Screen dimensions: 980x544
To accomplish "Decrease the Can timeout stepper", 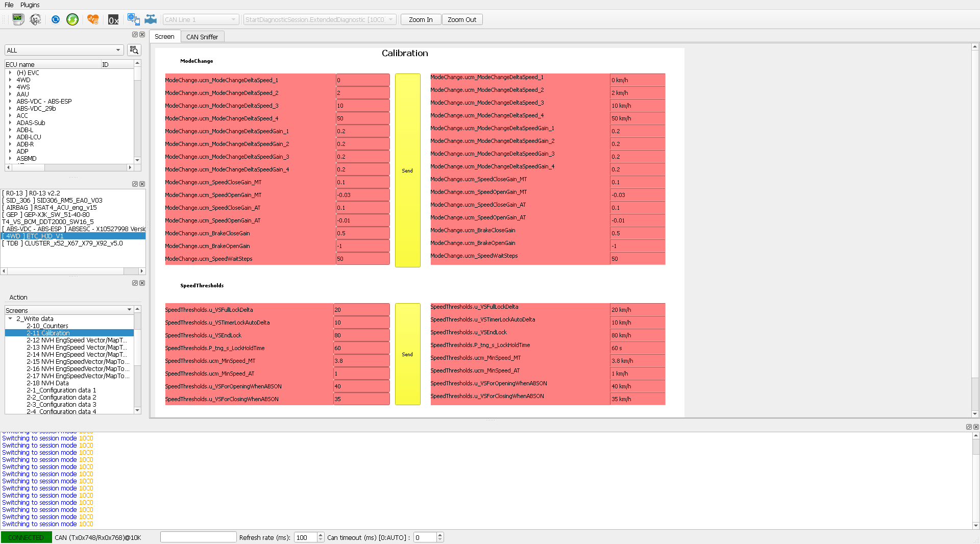I will [440, 540].
